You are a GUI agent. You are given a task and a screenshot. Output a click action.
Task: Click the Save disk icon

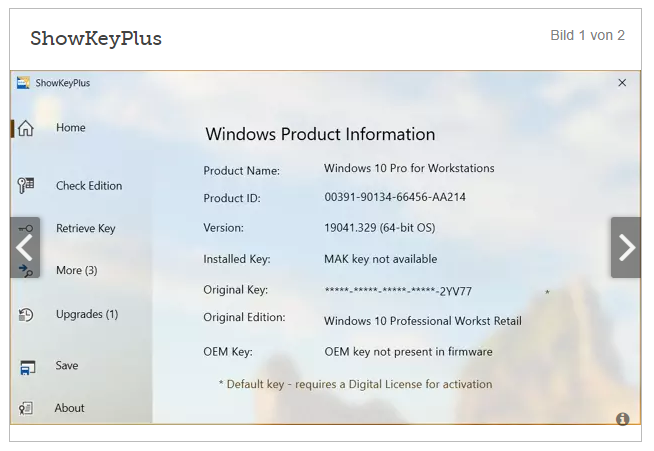coord(28,367)
